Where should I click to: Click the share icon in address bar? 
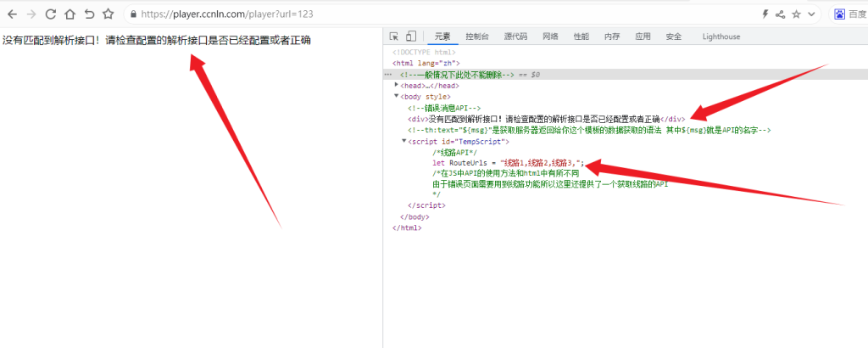pyautogui.click(x=781, y=14)
